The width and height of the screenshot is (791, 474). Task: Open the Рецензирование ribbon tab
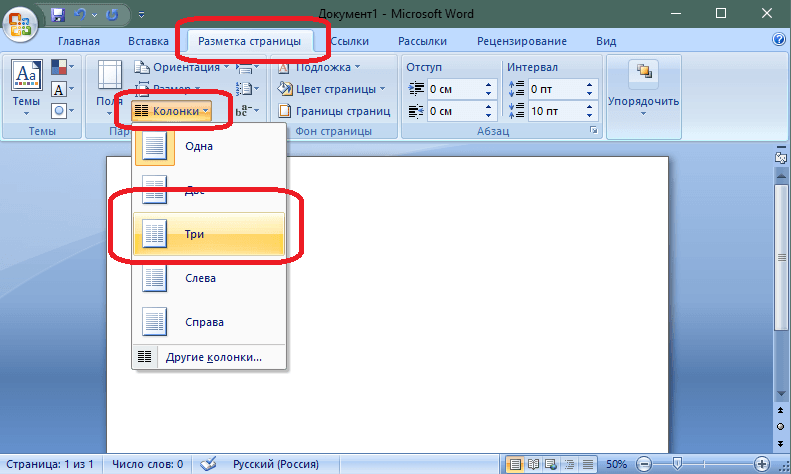point(523,41)
